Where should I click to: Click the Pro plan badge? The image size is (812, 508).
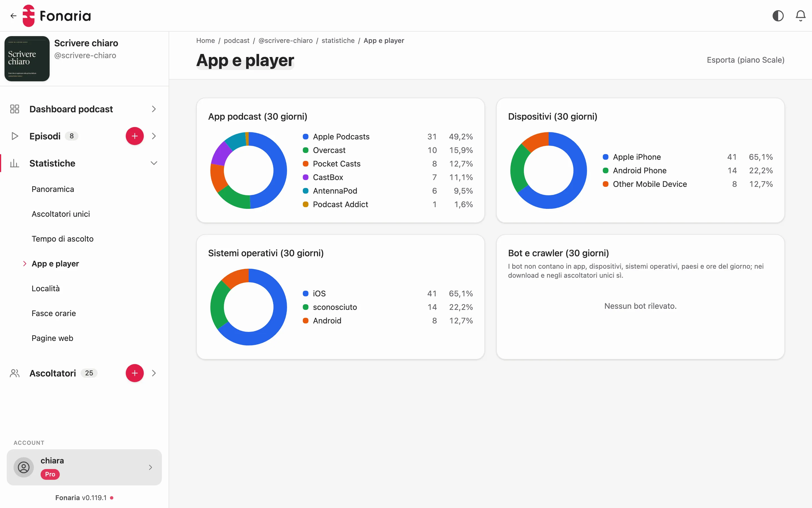point(50,474)
